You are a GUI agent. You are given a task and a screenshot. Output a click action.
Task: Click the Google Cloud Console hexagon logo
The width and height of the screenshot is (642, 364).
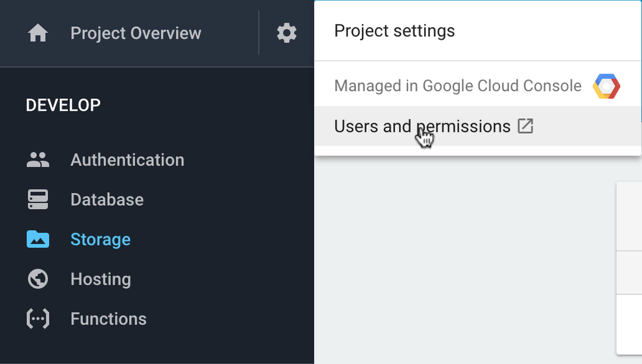607,86
